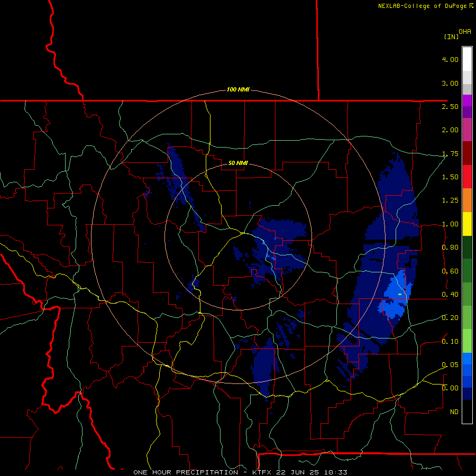
Task: Click the 1.25 legend value
Action: point(450,200)
